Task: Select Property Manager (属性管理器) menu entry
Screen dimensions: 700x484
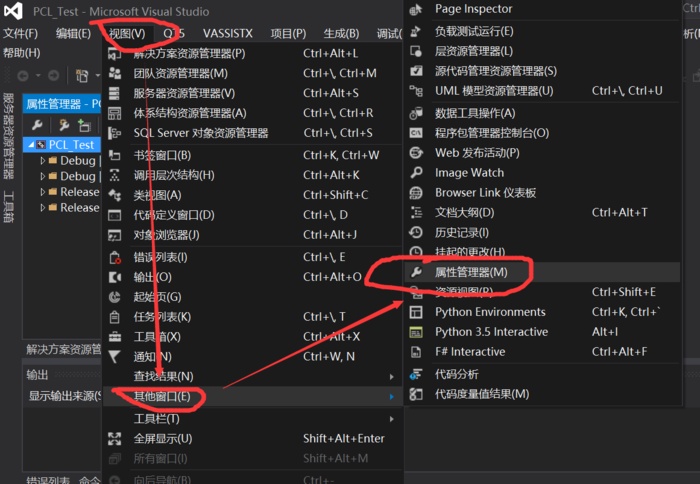Action: pos(542,272)
